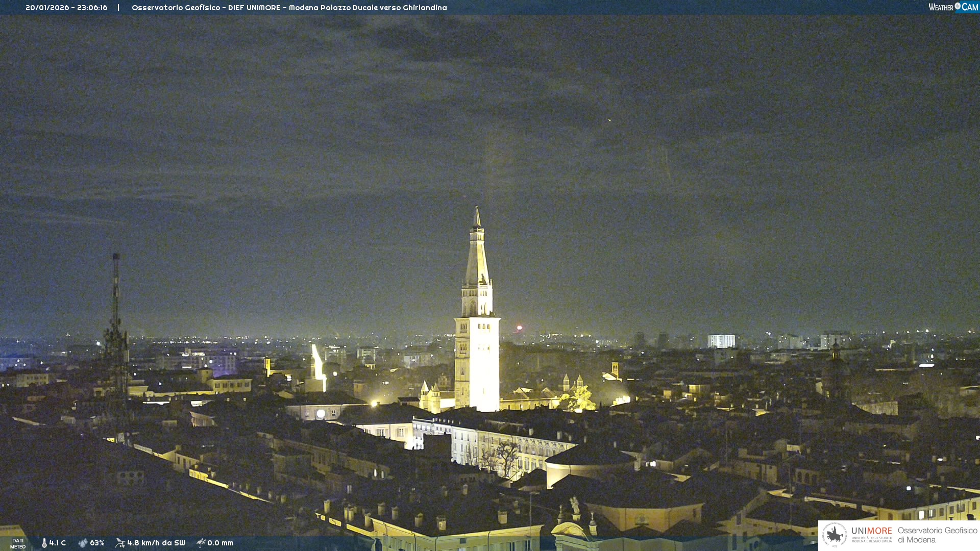
Task: Click the UNIMORE circular seal emblem
Action: pyautogui.click(x=835, y=535)
